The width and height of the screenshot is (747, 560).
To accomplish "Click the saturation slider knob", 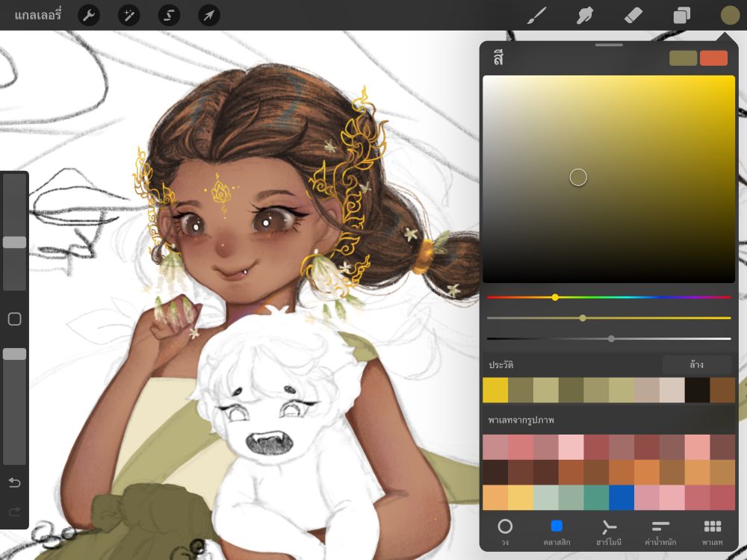I will point(583,318).
